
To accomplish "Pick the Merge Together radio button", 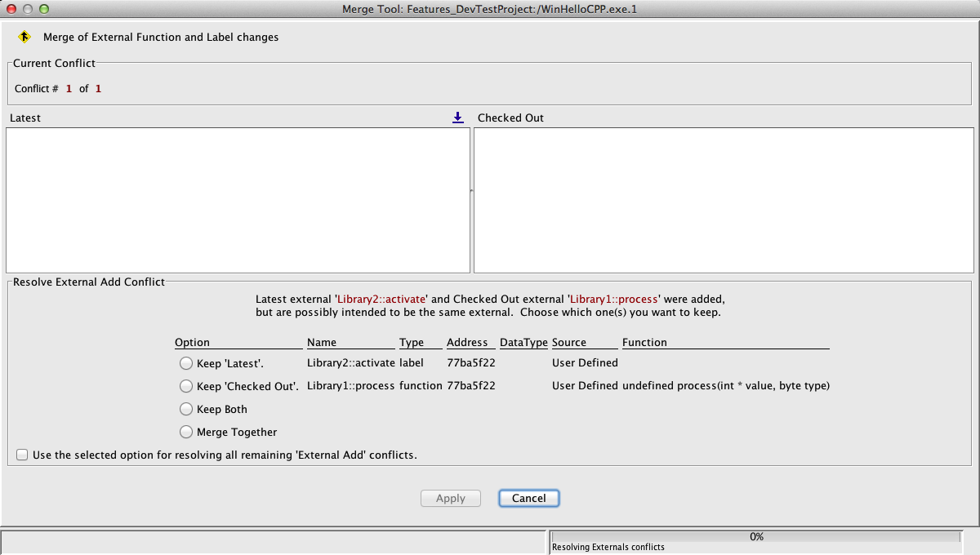I will [186, 432].
